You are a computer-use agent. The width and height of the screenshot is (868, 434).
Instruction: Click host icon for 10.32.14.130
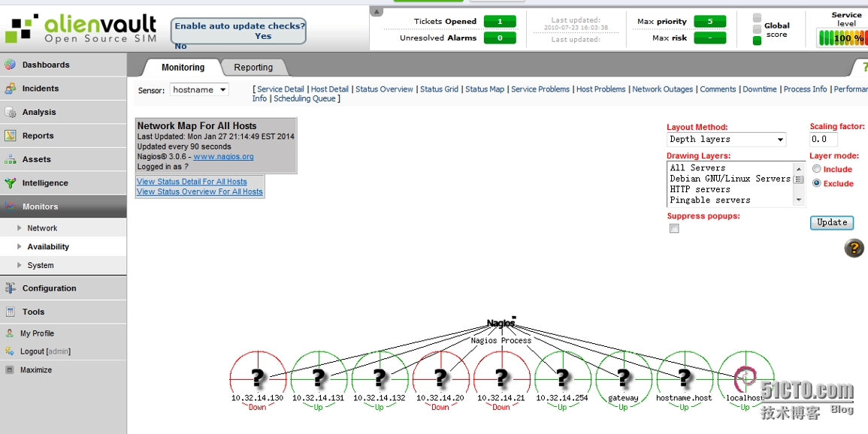pyautogui.click(x=258, y=378)
